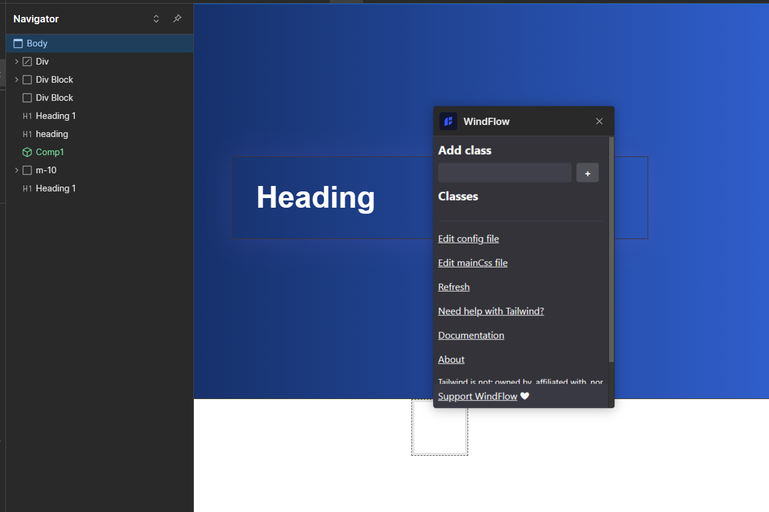Click the Add class label

pyautogui.click(x=464, y=150)
